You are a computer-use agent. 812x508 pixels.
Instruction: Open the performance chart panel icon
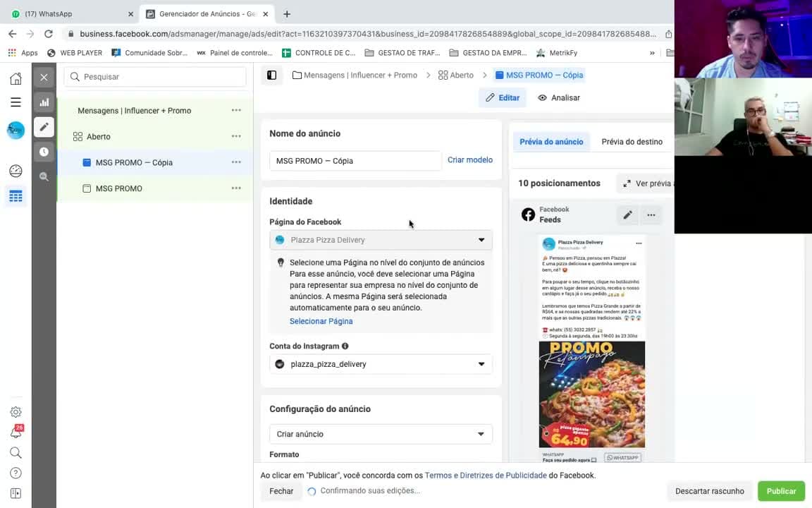tap(44, 102)
